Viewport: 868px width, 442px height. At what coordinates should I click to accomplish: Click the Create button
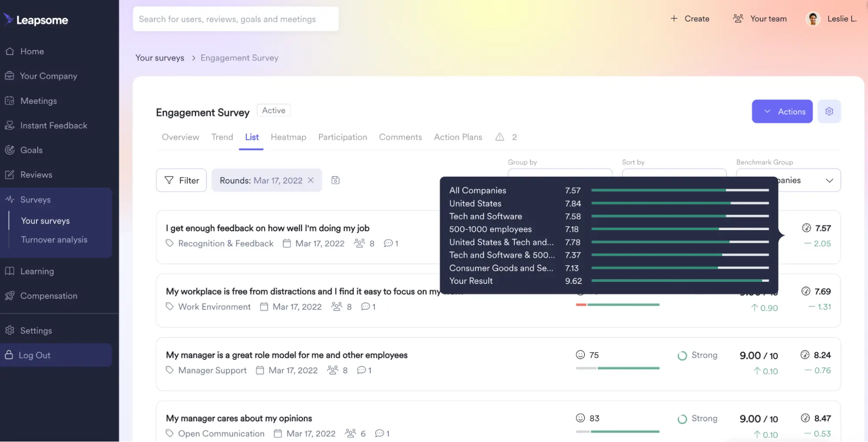tap(690, 19)
